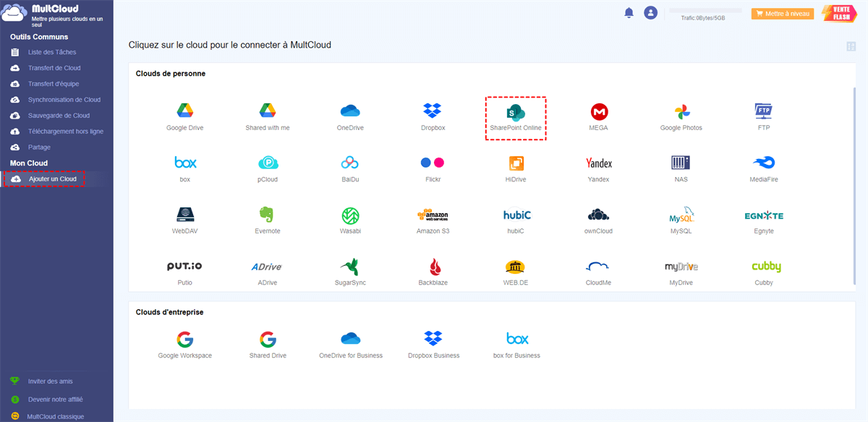The image size is (868, 422).
Task: Select hubiC cloud
Action: (x=516, y=222)
